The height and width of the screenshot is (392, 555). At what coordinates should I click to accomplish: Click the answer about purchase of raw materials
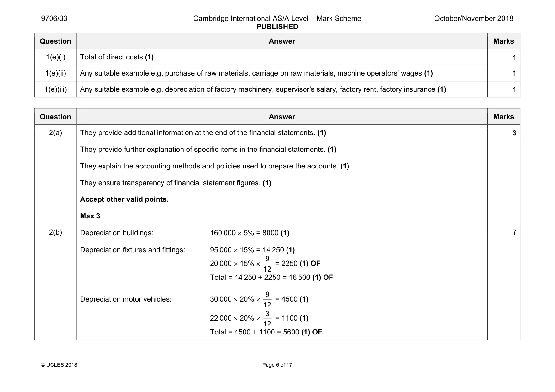[x=256, y=73]
